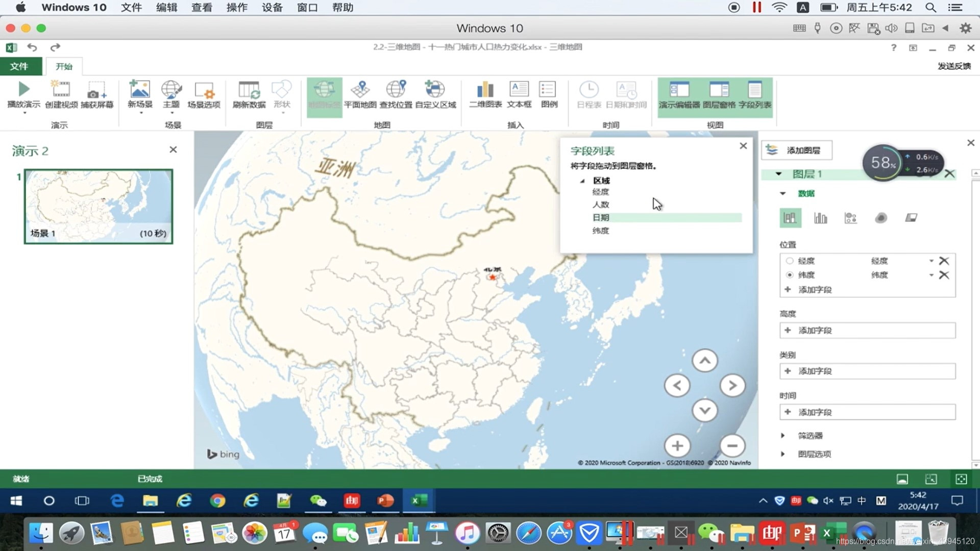Screen dimensions: 980x551
Task: Click the map zoom in plus button
Action: 677,446
